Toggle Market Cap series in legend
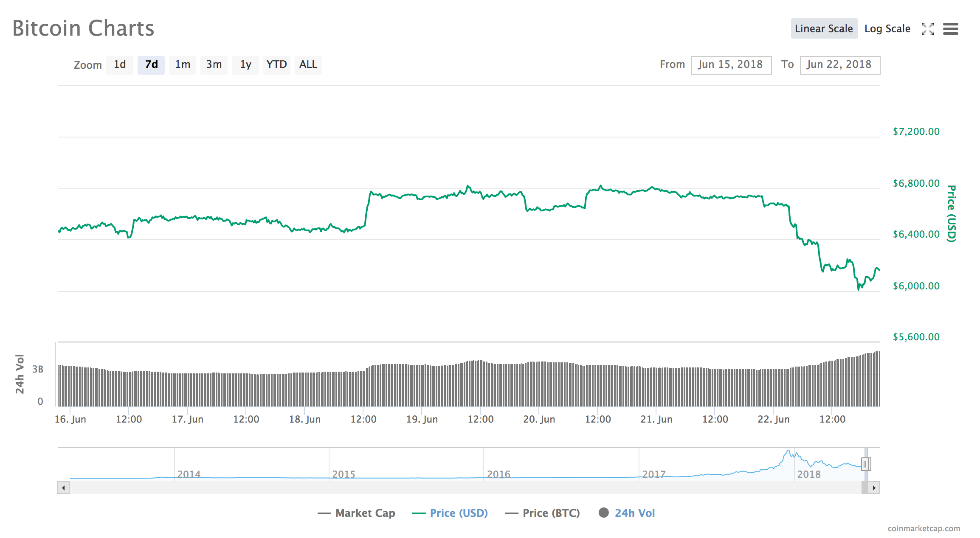This screenshot has height=538, width=980. (x=357, y=513)
